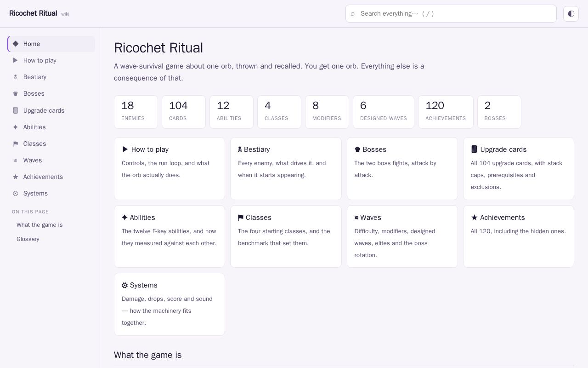Screen dimensions: 588x368
Task: Open the Bosses card title
Action: (x=370, y=149)
